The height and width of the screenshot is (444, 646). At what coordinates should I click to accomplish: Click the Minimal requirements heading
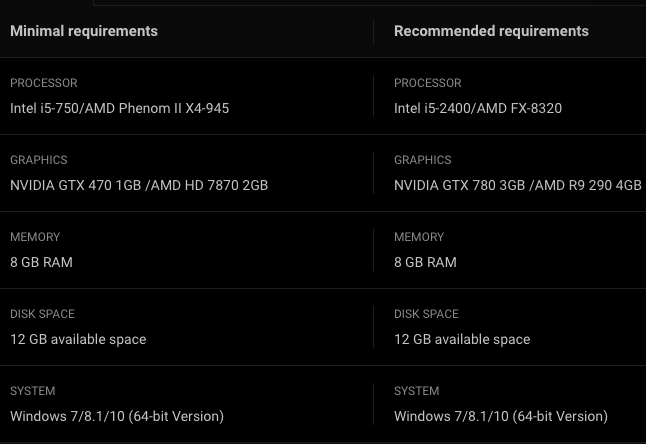(x=84, y=31)
